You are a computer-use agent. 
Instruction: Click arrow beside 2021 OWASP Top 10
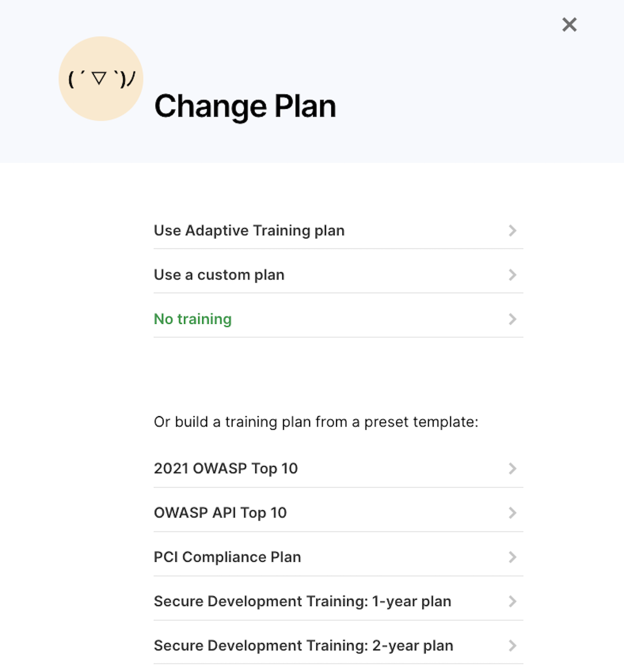tap(512, 469)
